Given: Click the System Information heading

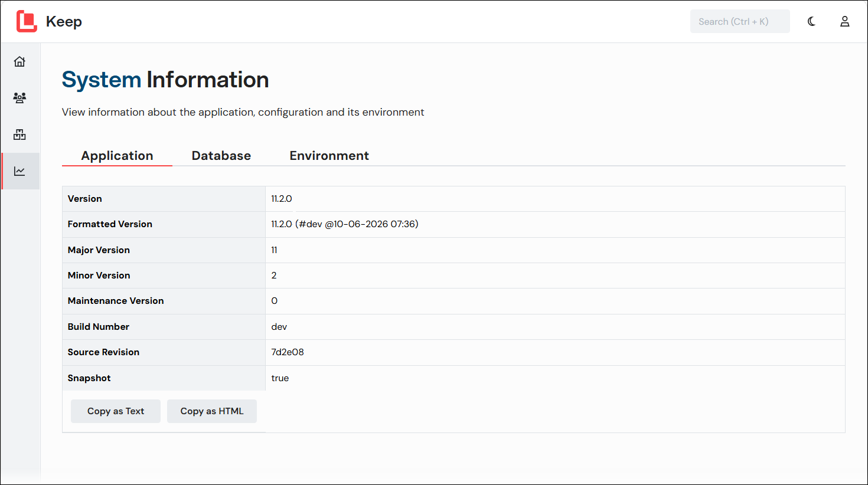Looking at the screenshot, I should tap(165, 80).
